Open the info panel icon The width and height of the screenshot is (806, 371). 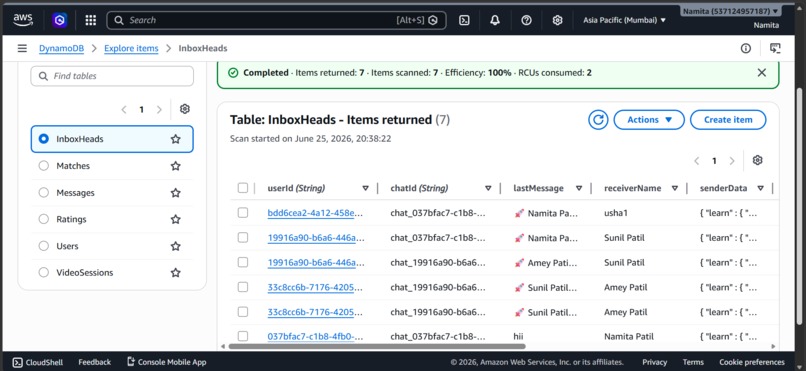[746, 48]
